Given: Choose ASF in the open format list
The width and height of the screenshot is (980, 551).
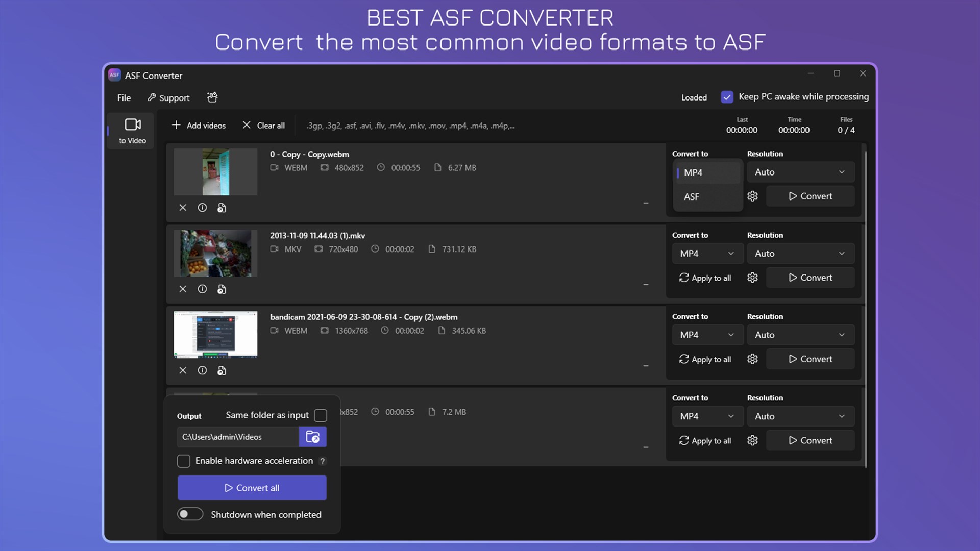Looking at the screenshot, I should click(x=692, y=197).
